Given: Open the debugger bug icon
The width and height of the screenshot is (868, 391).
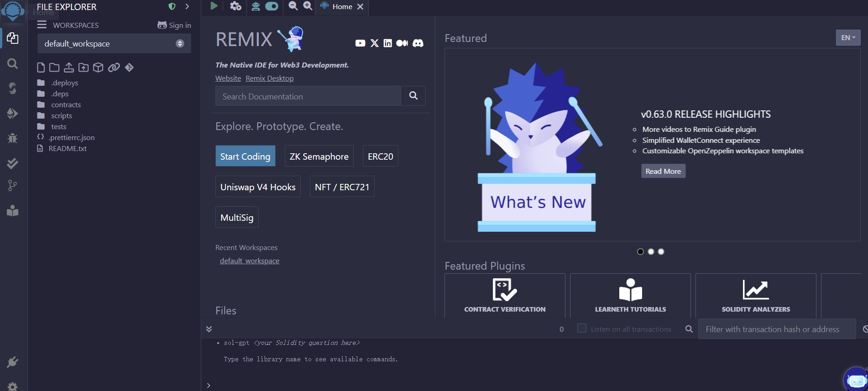Looking at the screenshot, I should tap(12, 138).
